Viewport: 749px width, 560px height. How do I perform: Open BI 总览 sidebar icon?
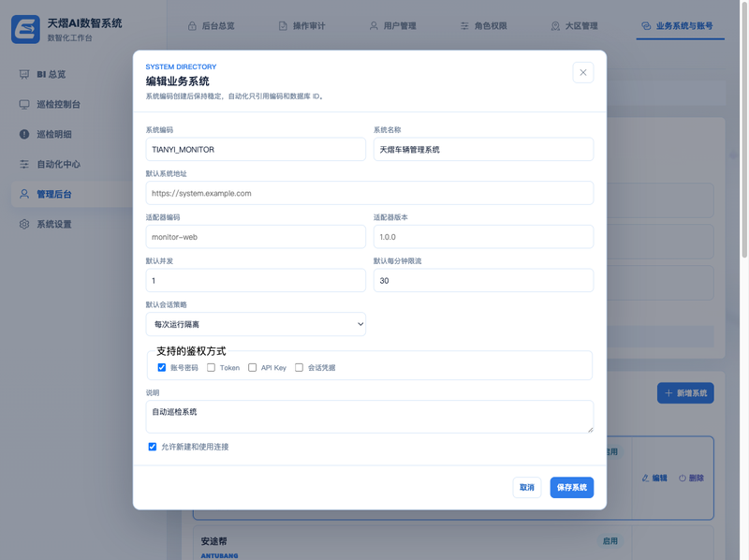pos(24,74)
